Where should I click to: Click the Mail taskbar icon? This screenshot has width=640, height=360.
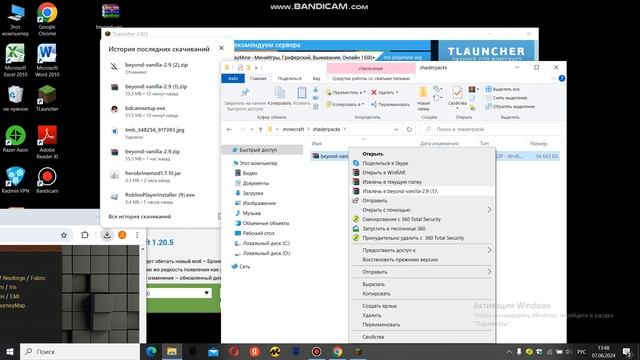pos(213,351)
